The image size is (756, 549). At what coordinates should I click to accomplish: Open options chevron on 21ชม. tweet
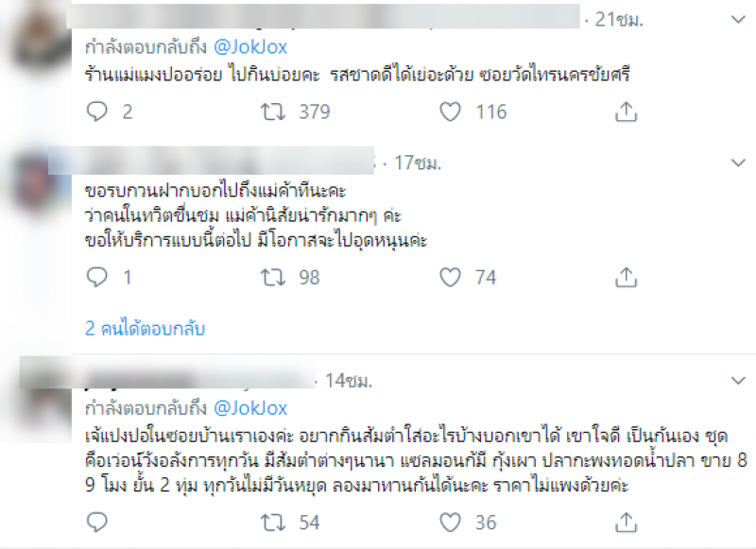point(738,20)
